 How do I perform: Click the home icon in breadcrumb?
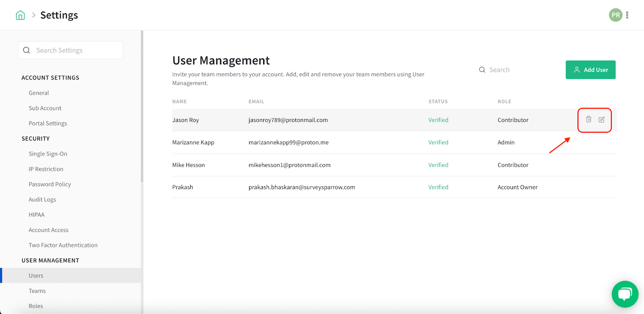[20, 15]
